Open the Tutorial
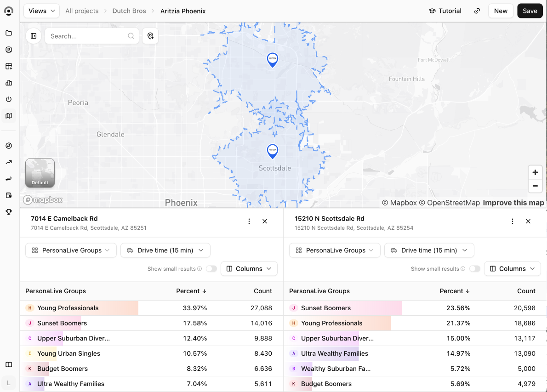The height and width of the screenshot is (392, 547). [445, 11]
